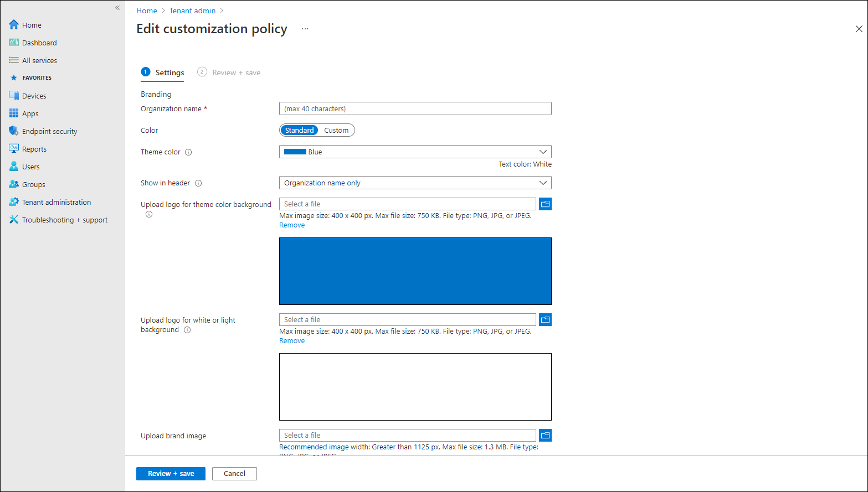Screen dimensions: 868x492
Task: Click folder browse icon for brand image
Action: click(x=545, y=436)
